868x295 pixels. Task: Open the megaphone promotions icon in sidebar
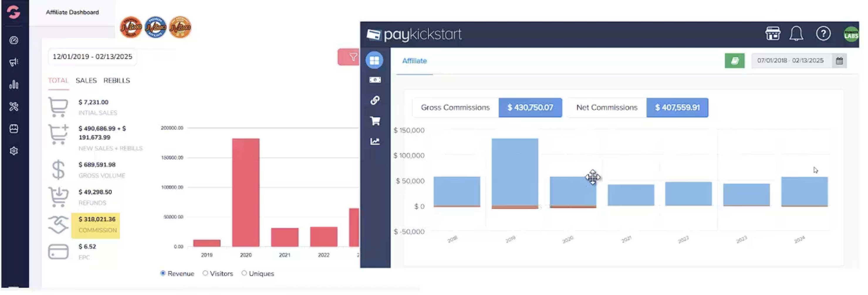coord(14,62)
